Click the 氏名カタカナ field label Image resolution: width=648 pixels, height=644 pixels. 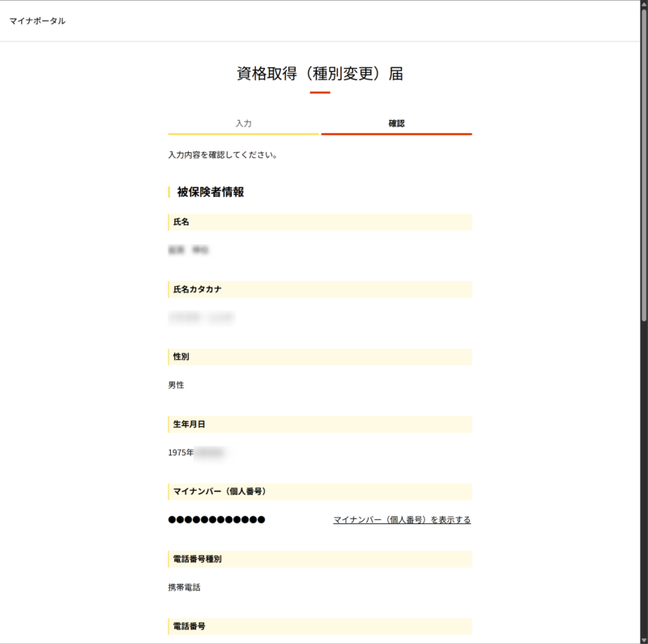(x=198, y=289)
